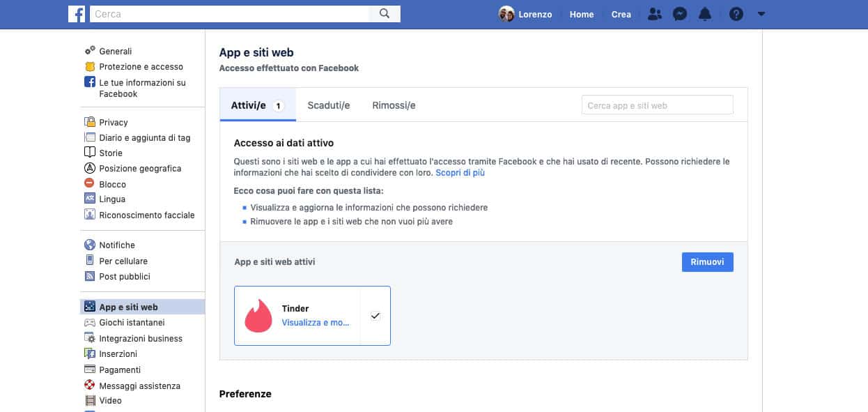Click the red Blocco icon
This screenshot has height=412, width=868.
pyautogui.click(x=90, y=183)
